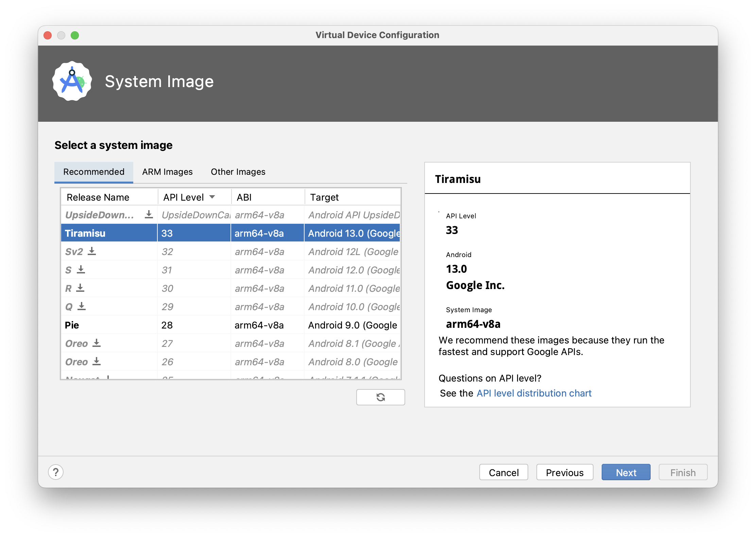Click the ABI column header
The width and height of the screenshot is (756, 538).
[268, 197]
